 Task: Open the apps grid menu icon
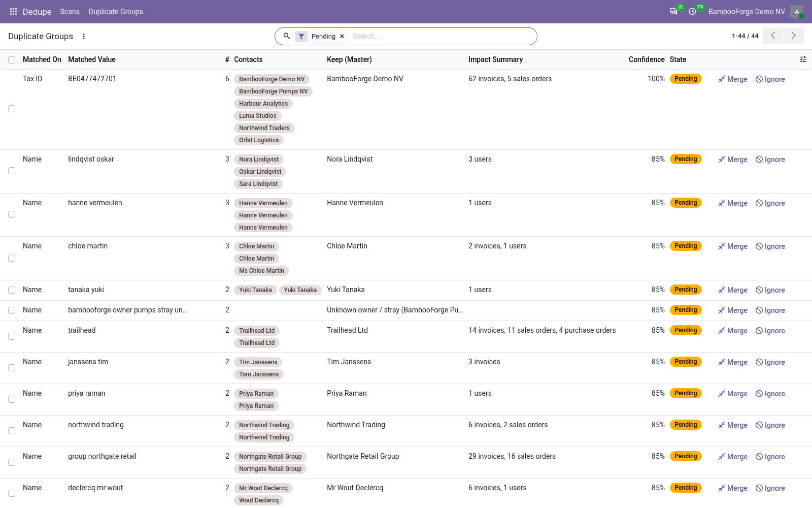point(13,12)
